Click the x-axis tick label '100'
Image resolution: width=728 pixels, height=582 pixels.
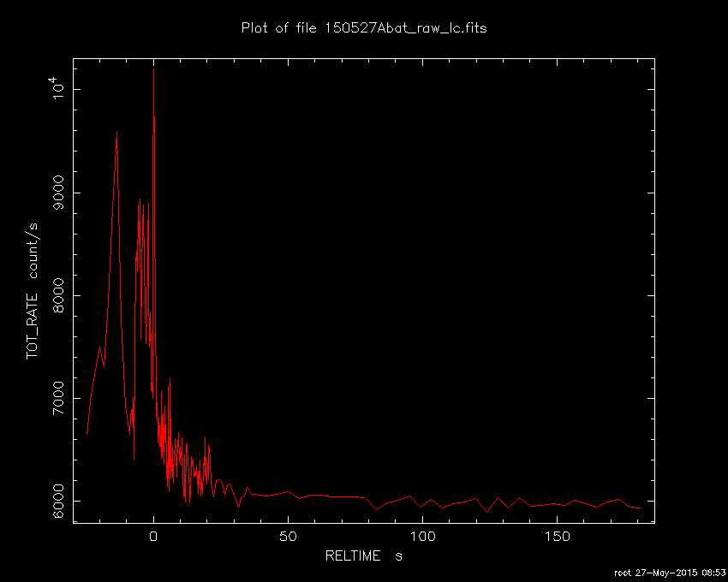[422, 537]
